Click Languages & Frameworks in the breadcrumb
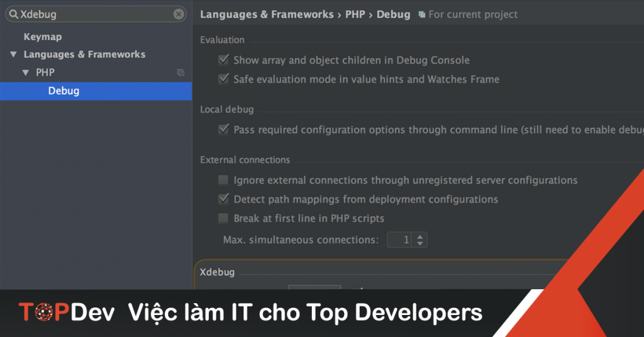Viewport: 644px width, 337px height. (267, 14)
